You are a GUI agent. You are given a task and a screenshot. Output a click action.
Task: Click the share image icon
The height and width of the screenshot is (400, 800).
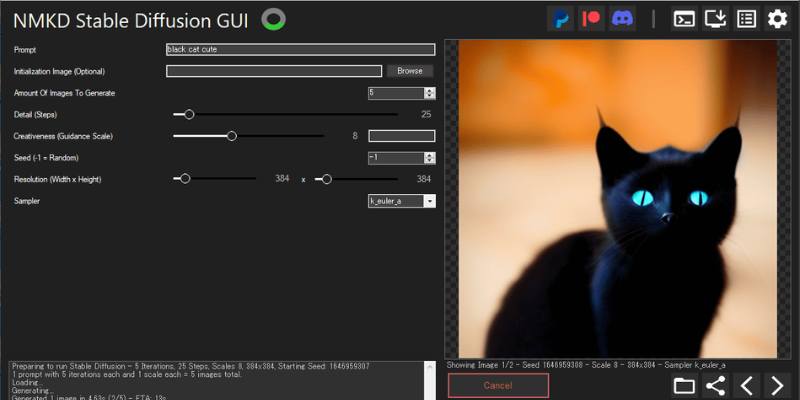pyautogui.click(x=715, y=386)
